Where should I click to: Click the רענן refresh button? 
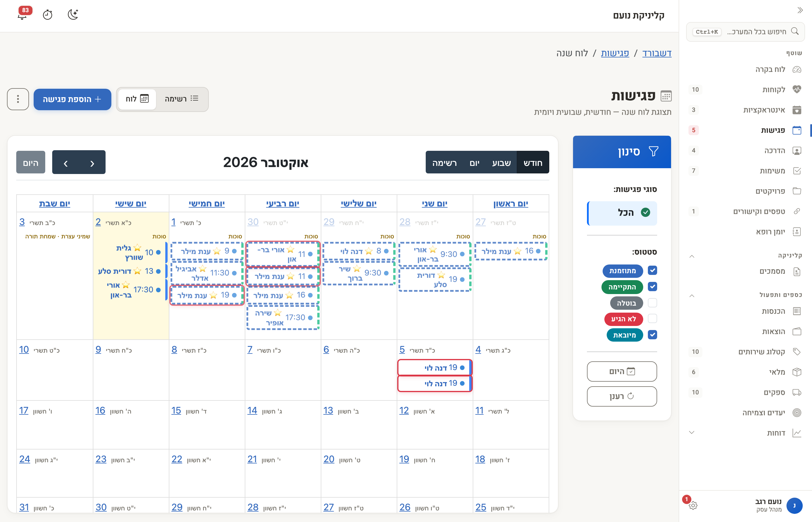622,396
